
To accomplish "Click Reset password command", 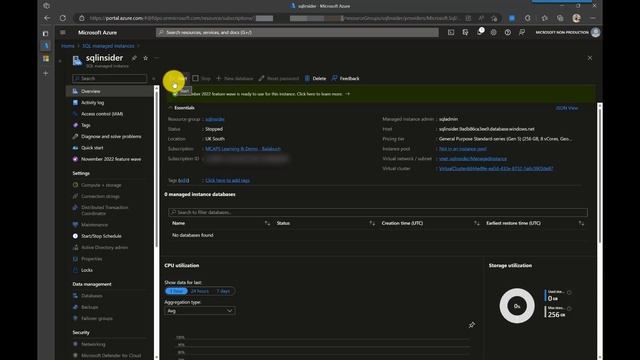I will point(279,78).
